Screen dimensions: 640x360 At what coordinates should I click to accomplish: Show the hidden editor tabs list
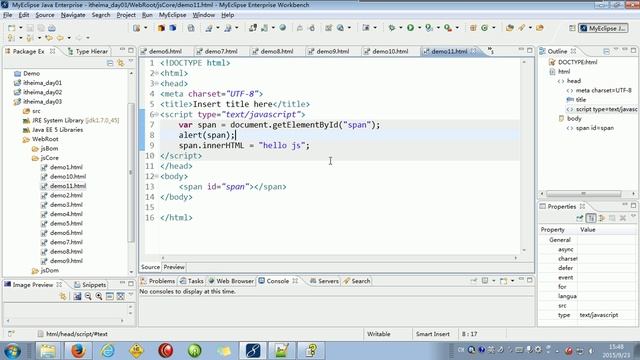point(491,51)
